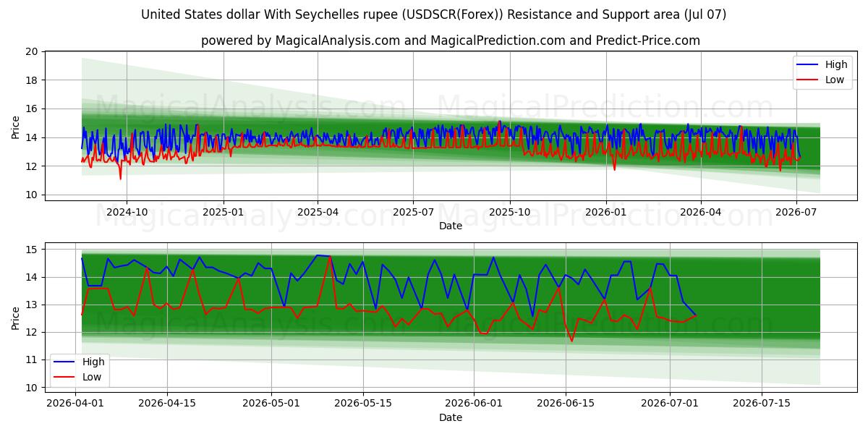Click the 2026-04-01 tick label on lower chart
868x434 pixels.
click(75, 404)
